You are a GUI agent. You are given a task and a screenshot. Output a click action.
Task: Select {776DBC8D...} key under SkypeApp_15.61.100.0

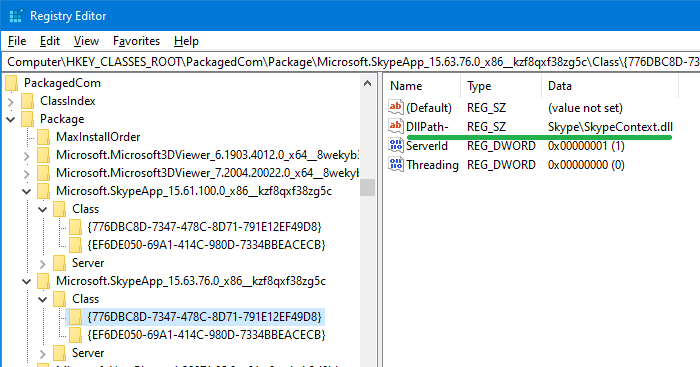[204, 227]
